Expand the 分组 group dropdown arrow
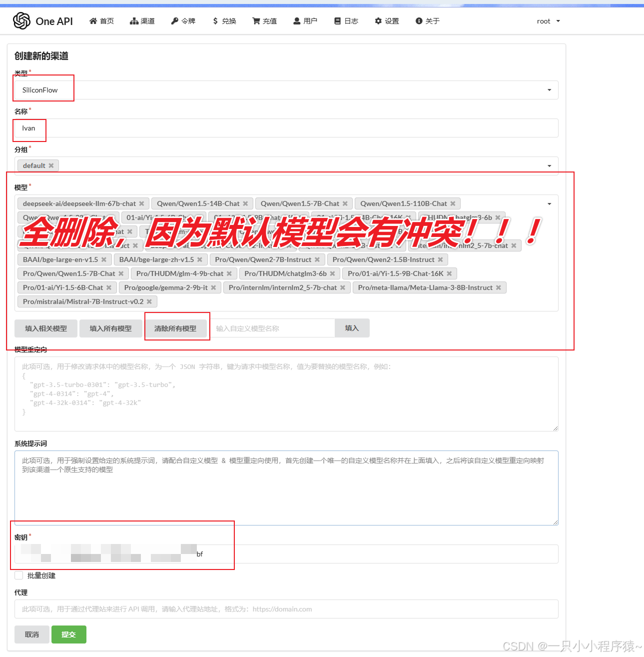This screenshot has height=657, width=644. [550, 166]
